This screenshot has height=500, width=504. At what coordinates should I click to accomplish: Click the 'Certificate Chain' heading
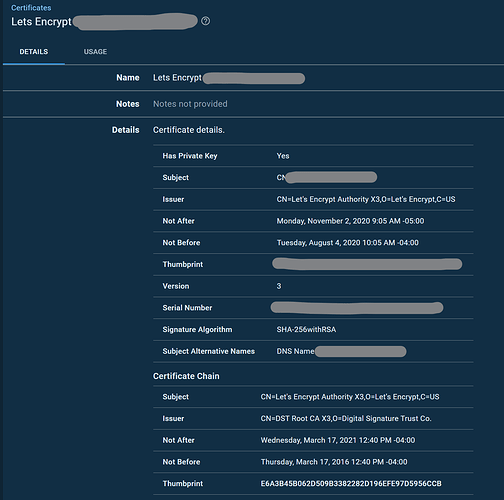pos(186,376)
